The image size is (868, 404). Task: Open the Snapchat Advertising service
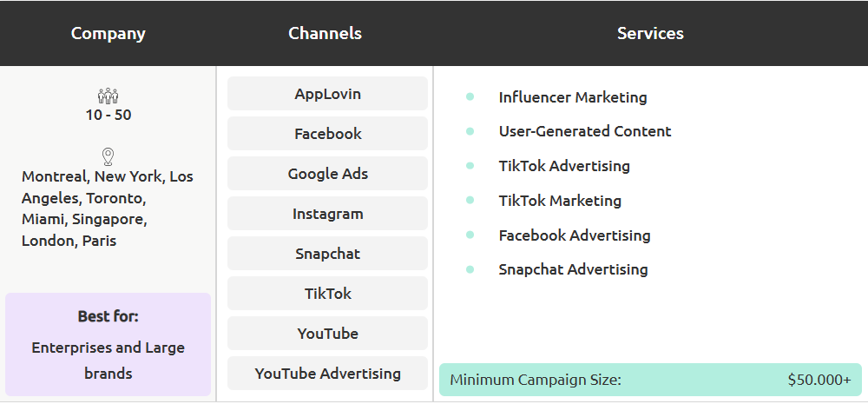click(573, 269)
